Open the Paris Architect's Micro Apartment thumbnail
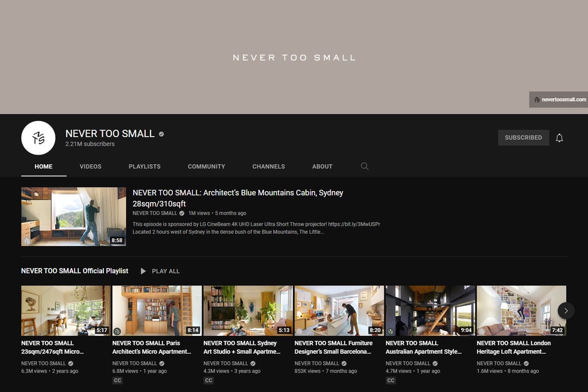Screen dimensions: 588x392 click(x=157, y=311)
